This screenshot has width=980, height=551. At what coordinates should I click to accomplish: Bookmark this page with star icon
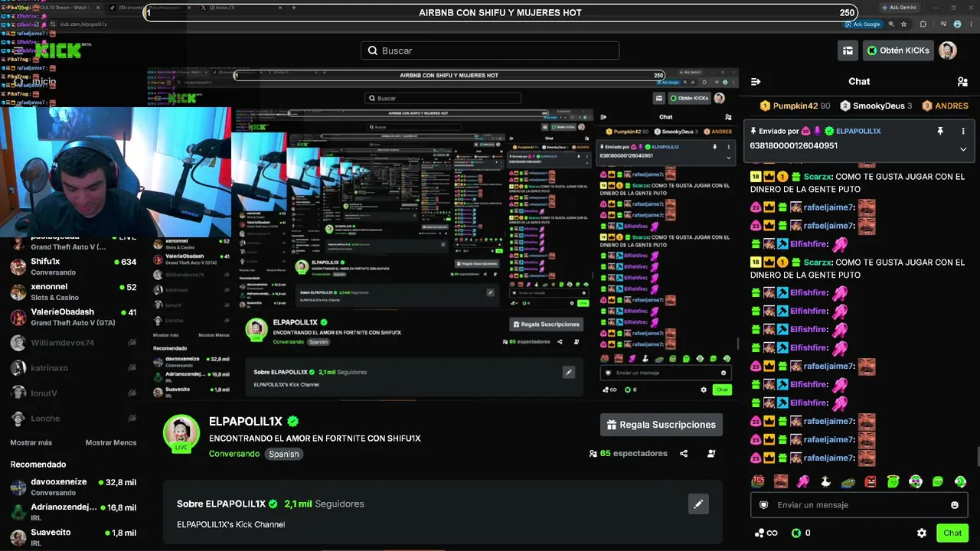coord(903,24)
